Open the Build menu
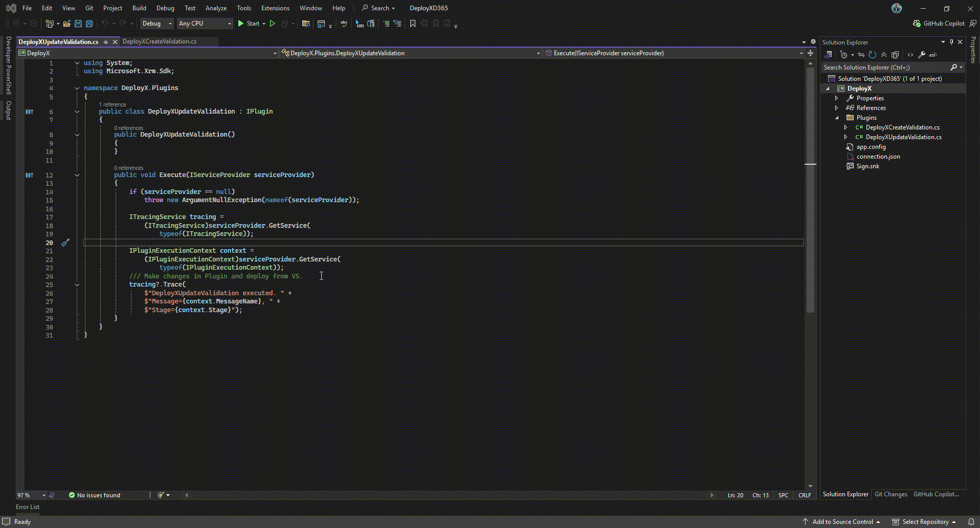980x528 pixels. [x=139, y=8]
